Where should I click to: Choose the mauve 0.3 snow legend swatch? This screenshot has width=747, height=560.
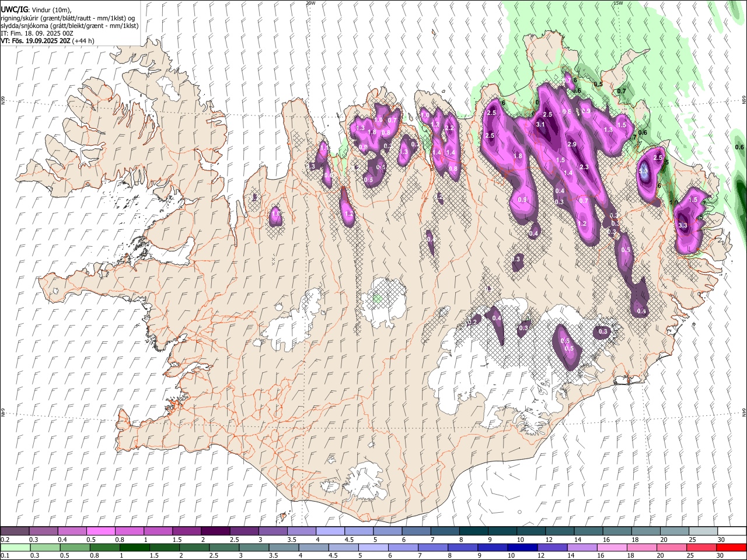point(44,531)
